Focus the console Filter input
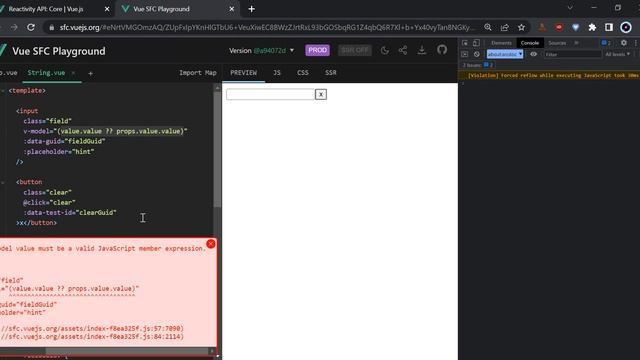This screenshot has height=360, width=640. (573, 54)
